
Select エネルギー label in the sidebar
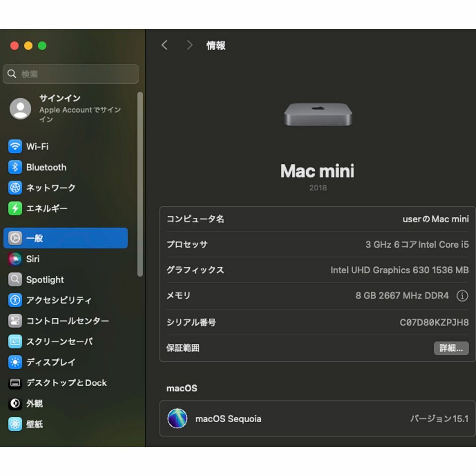[x=47, y=208]
